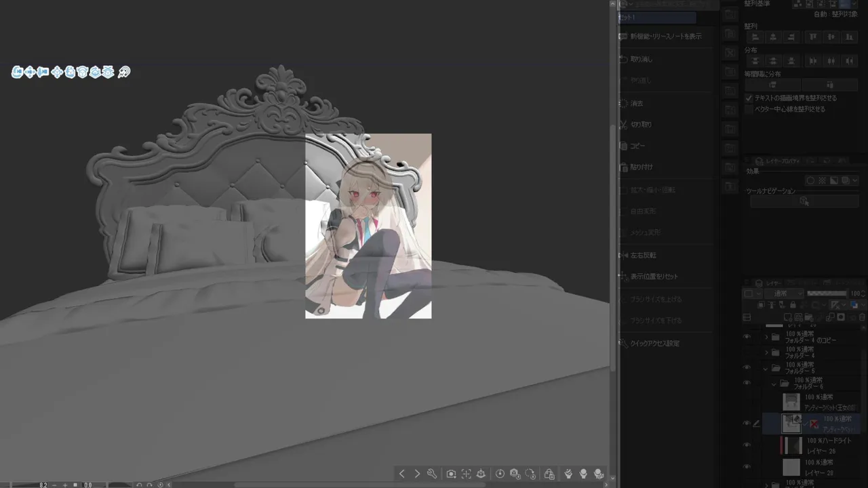Viewport: 868px width, 488px height.
Task: Toggle visibility of Folder 5 layer
Action: (x=747, y=367)
